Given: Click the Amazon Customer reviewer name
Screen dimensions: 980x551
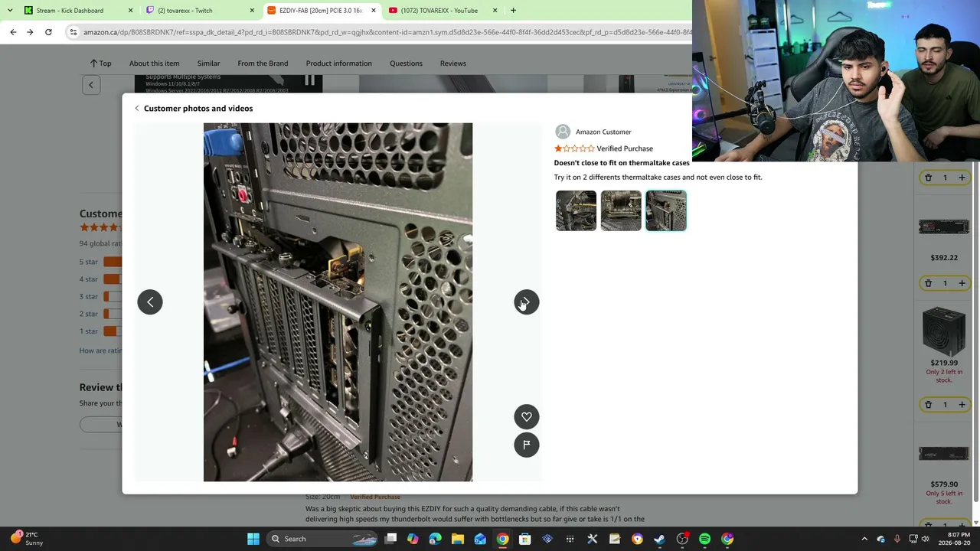Looking at the screenshot, I should coord(603,132).
